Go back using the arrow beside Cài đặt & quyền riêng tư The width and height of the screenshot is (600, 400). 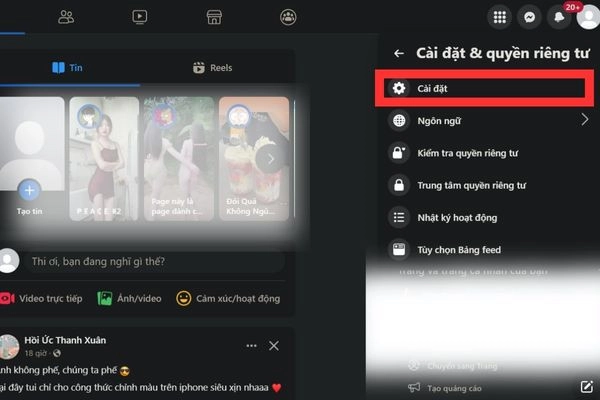(399, 53)
